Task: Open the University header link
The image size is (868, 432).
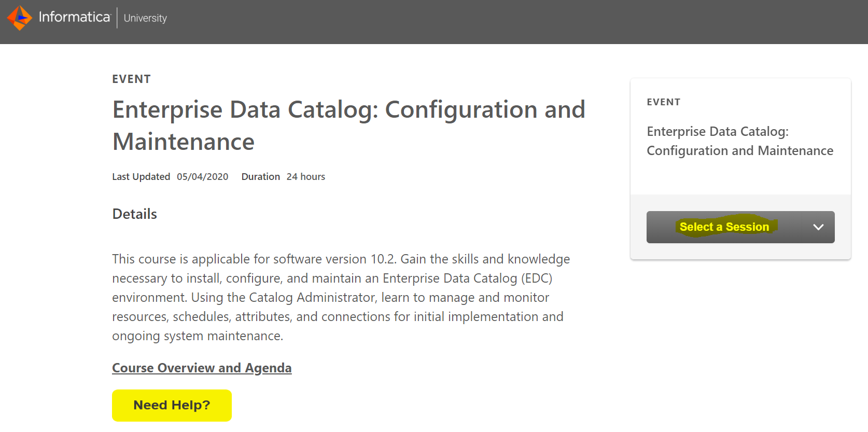Action: pos(145,18)
